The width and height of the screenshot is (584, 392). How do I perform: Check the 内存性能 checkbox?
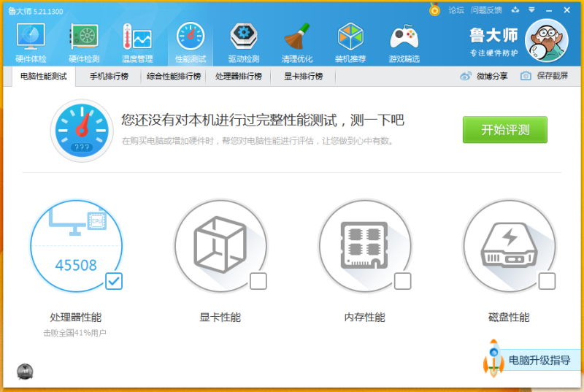coord(402,281)
